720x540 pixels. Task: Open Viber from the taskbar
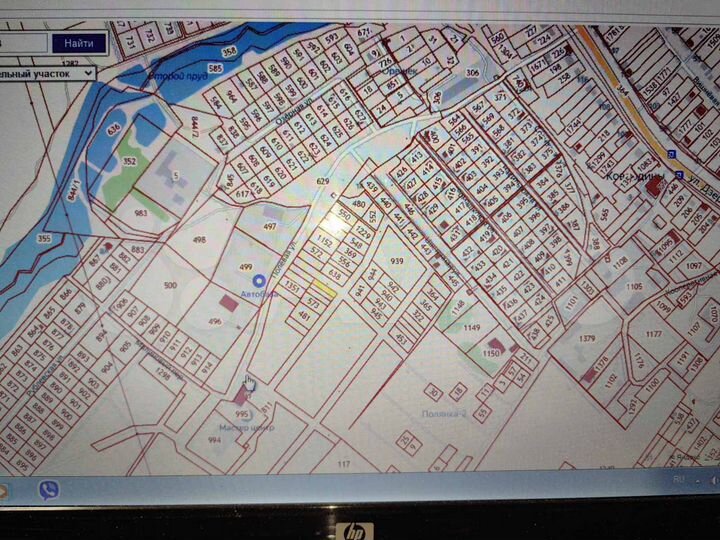[47, 490]
